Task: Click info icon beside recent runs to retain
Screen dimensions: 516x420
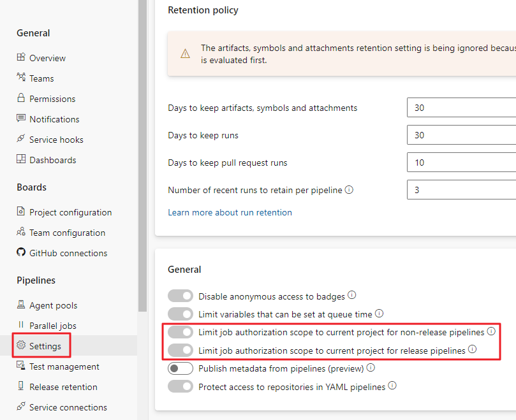Action: tap(349, 190)
